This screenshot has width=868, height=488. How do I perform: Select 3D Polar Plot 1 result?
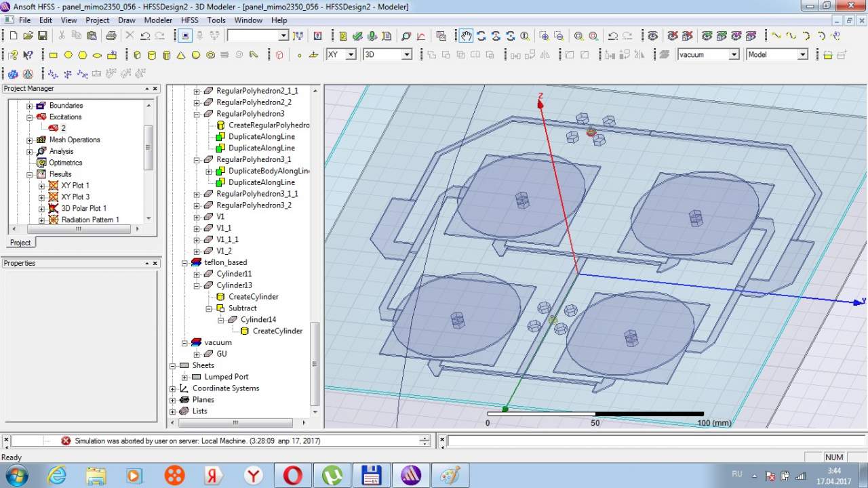(x=83, y=208)
